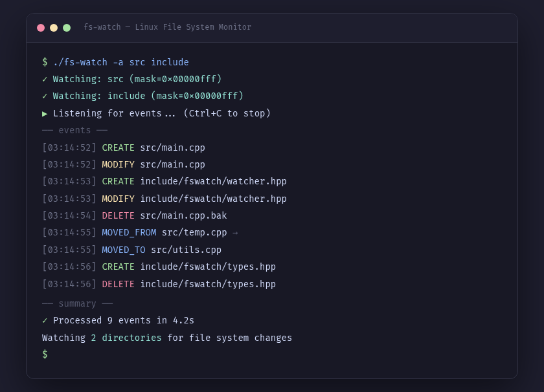Click 'Watching 2 directories for file system changes'

pyautogui.click(x=167, y=338)
